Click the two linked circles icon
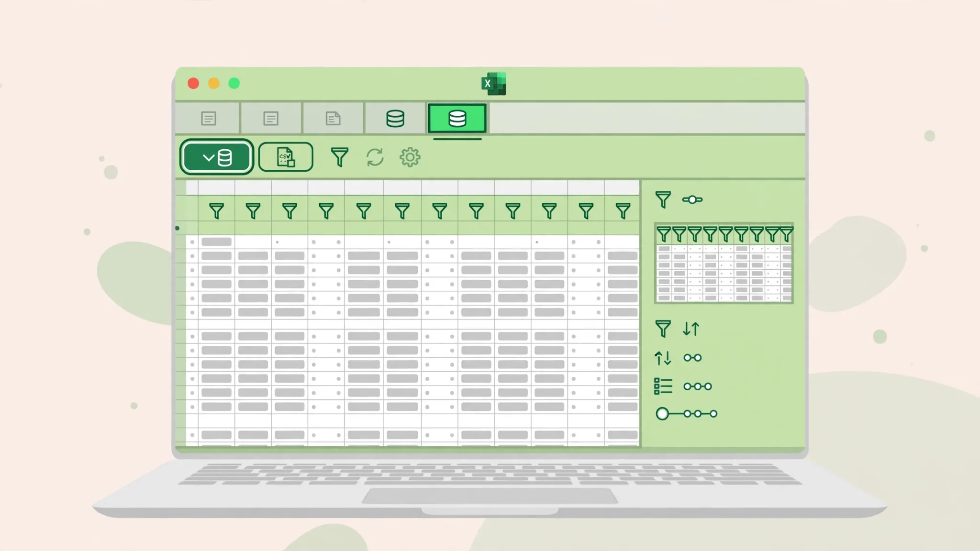Image resolution: width=980 pixels, height=551 pixels. pos(692,358)
